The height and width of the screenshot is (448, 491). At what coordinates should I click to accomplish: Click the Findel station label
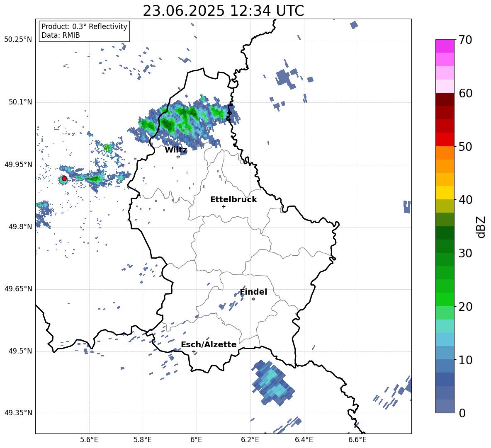point(253,292)
